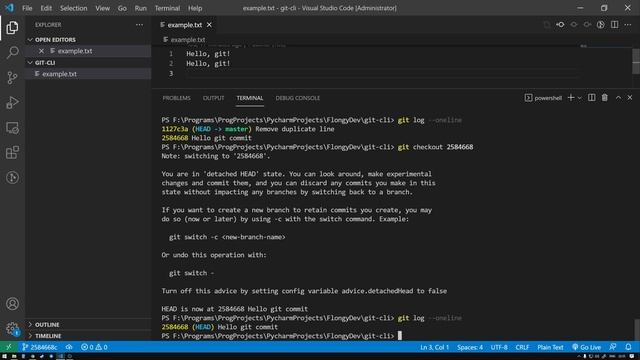This screenshot has width=640, height=360.
Task: Open the Windows Start button
Action: point(4,356)
